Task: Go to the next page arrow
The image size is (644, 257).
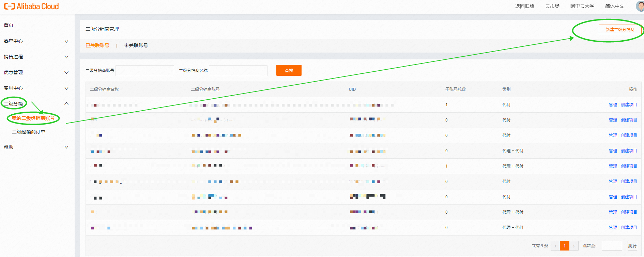Action: pyautogui.click(x=574, y=246)
